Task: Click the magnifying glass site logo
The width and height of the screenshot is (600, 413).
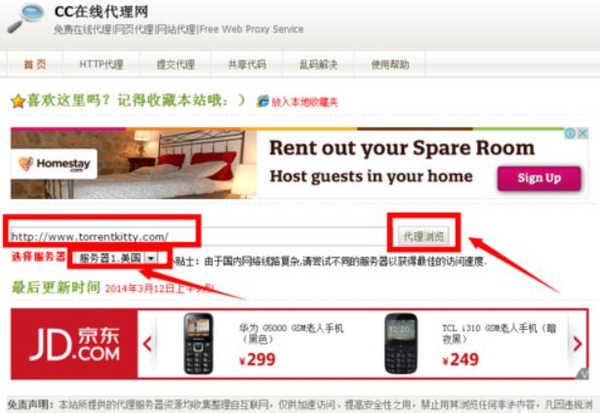Action: (x=25, y=18)
